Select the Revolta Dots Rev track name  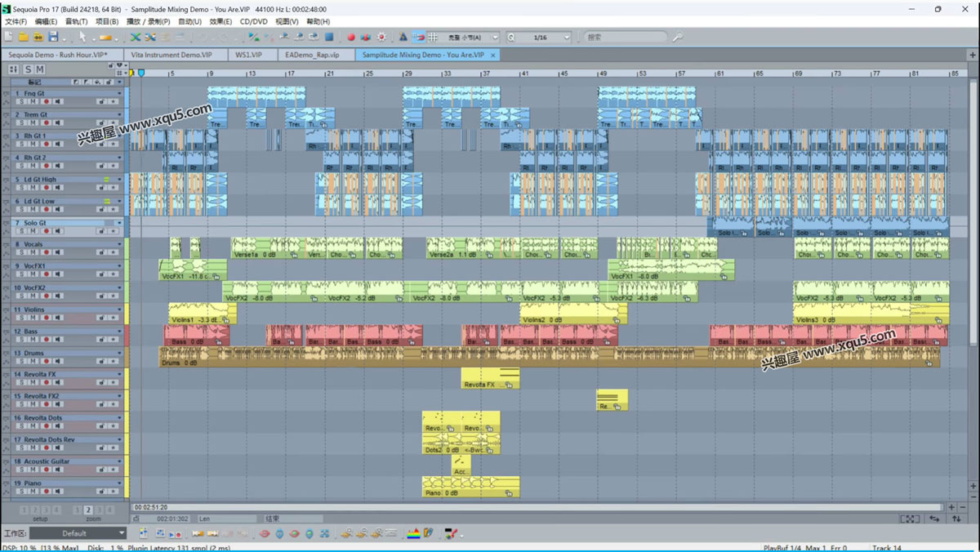coord(49,439)
